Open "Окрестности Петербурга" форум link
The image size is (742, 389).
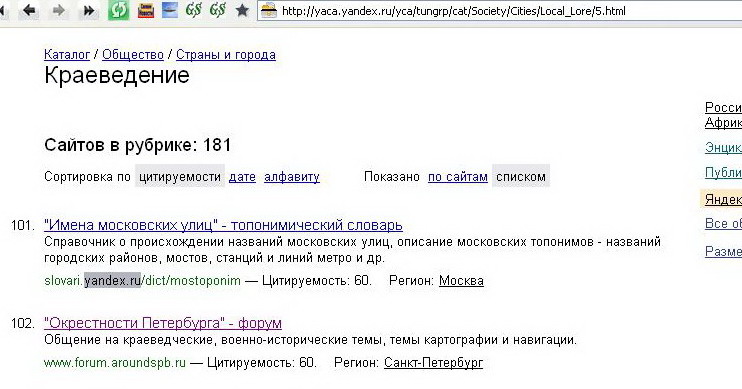point(163,323)
